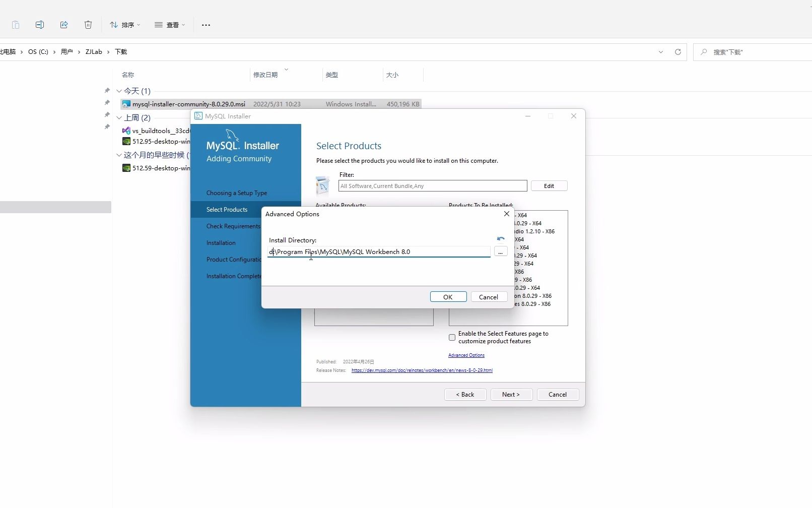Expand the address bar history dropdown

661,52
